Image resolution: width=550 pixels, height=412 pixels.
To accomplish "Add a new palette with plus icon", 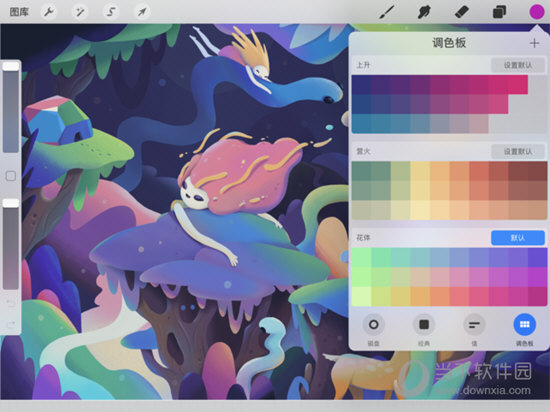I will click(x=534, y=43).
